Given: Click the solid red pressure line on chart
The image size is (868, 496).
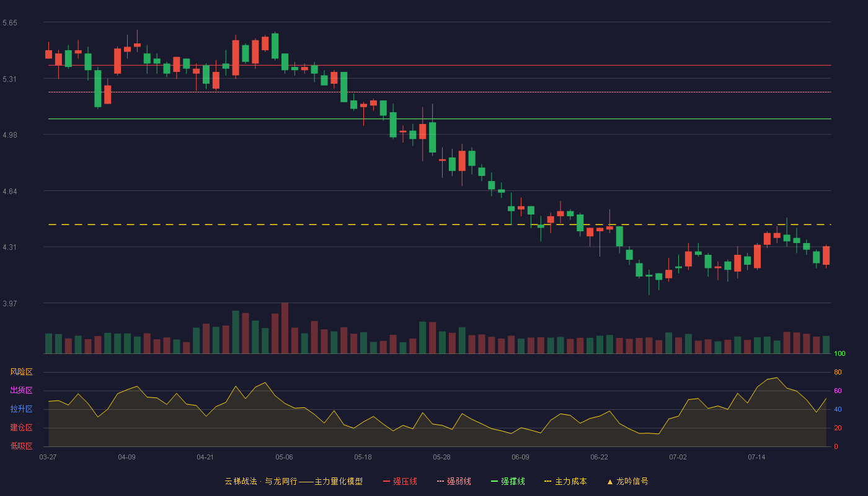Looking at the screenshot, I should [440, 65].
